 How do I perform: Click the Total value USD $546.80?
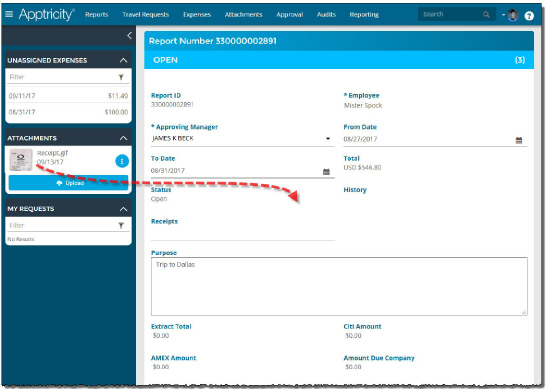coord(362,167)
